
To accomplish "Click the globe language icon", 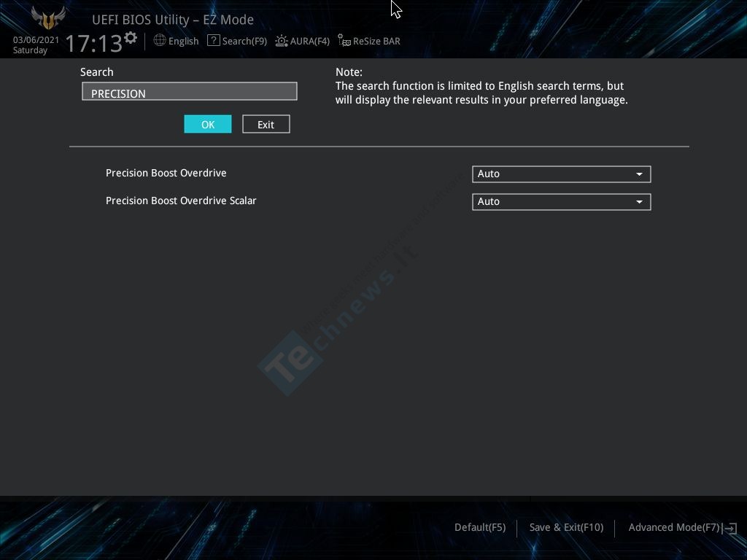I will pyautogui.click(x=160, y=41).
